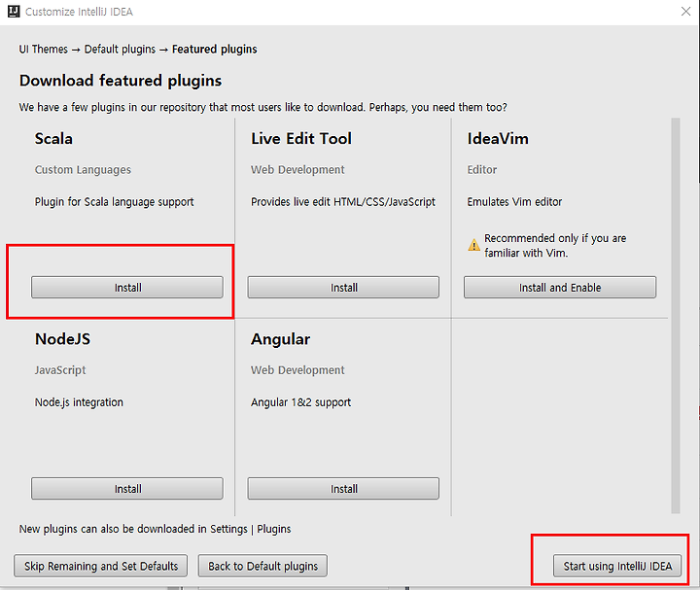Click the Editor category label
This screenshot has height=590, width=700.
pyautogui.click(x=481, y=169)
